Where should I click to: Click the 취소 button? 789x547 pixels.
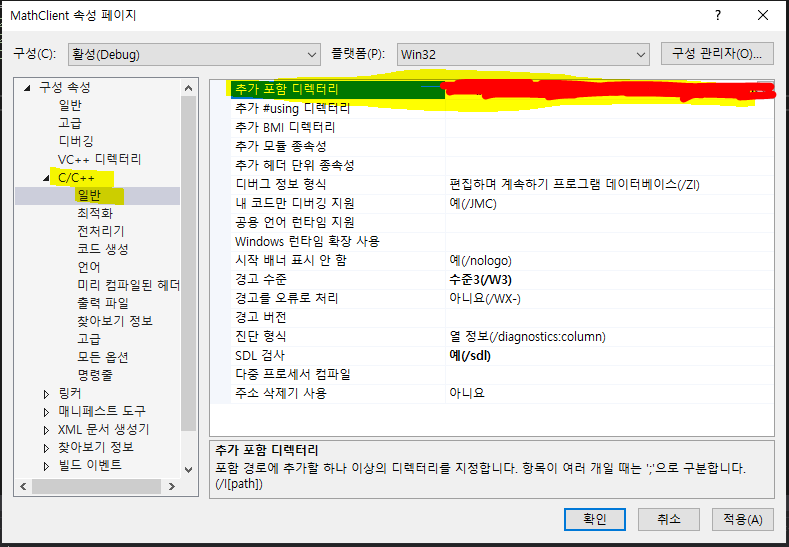(669, 519)
